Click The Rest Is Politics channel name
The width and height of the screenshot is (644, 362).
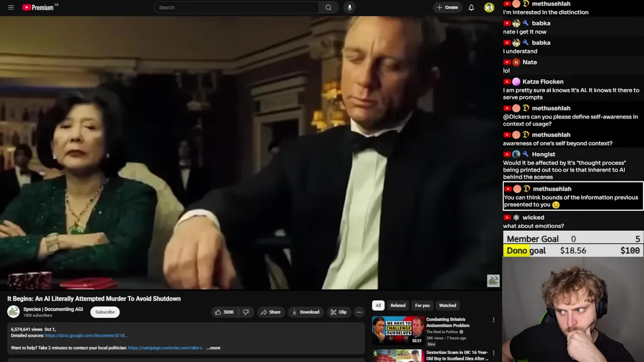pyautogui.click(x=442, y=332)
